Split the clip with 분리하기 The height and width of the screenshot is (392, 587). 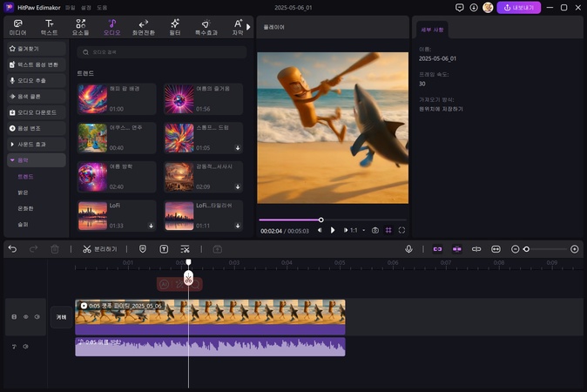click(x=100, y=249)
